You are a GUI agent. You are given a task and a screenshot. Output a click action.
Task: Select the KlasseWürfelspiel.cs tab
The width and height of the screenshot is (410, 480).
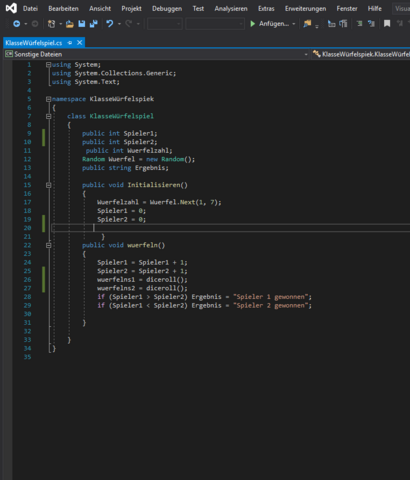(34, 43)
